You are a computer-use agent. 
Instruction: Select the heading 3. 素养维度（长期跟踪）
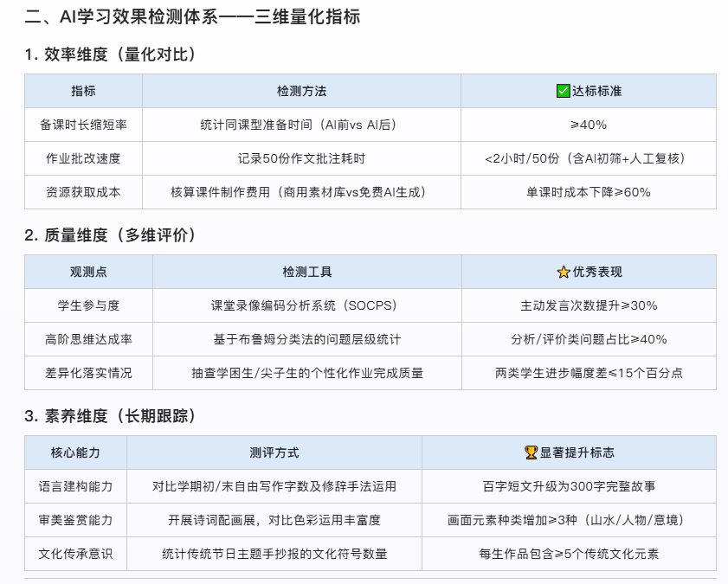click(x=111, y=416)
